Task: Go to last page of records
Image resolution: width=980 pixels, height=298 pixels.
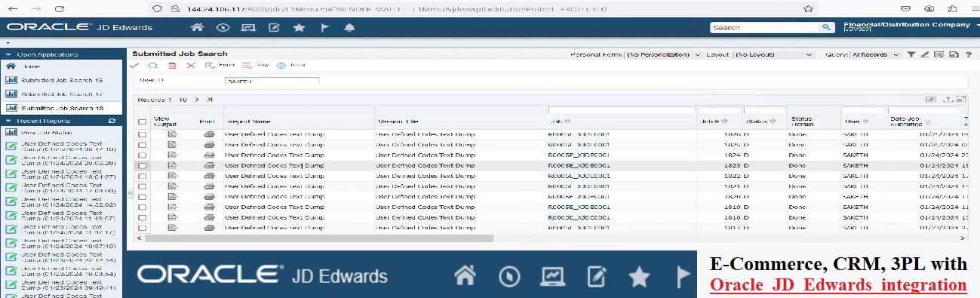Action: (x=210, y=99)
